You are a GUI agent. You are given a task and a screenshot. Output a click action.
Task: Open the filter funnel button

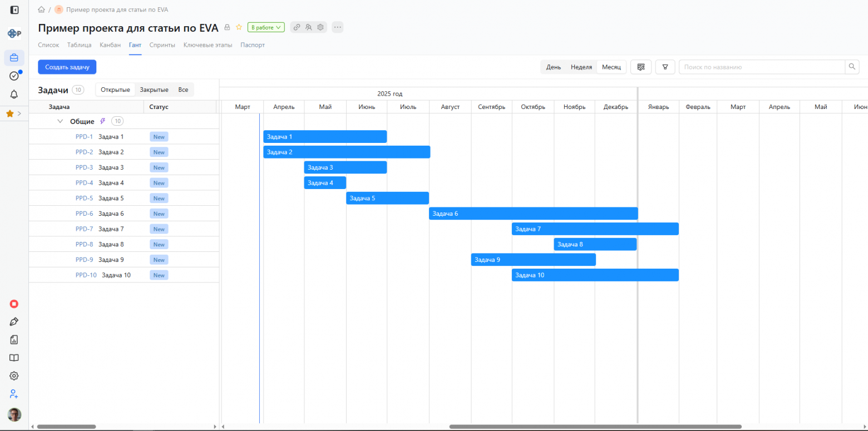pyautogui.click(x=665, y=67)
